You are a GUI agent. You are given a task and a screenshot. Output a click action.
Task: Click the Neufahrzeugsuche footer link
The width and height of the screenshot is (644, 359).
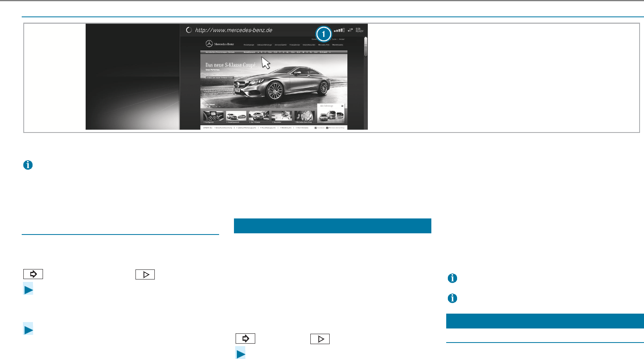coord(268,128)
